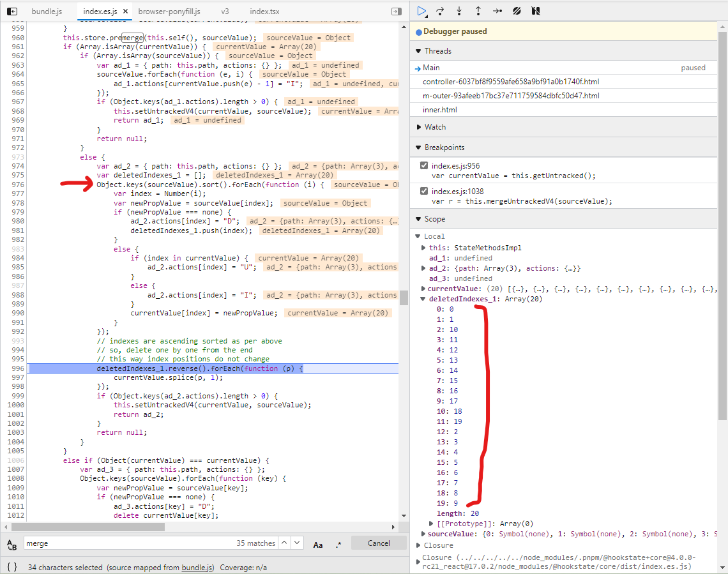This screenshot has width=728, height=574.
Task: Uncheck breakpoint index.es.js:1038
Action: click(x=424, y=191)
